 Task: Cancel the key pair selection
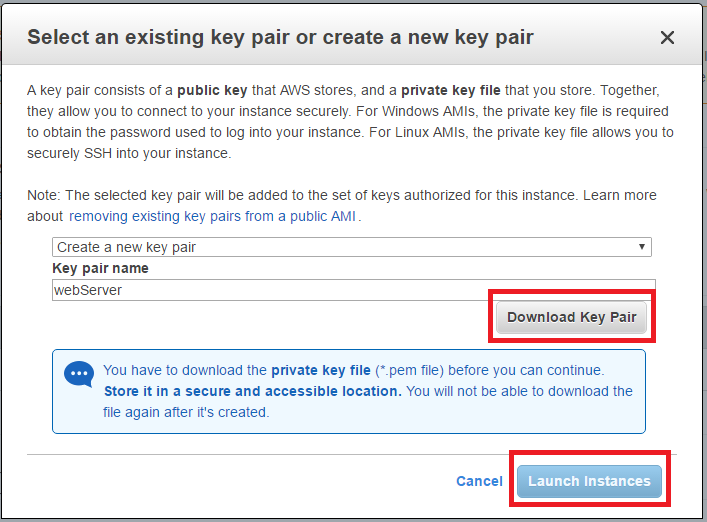click(x=479, y=481)
